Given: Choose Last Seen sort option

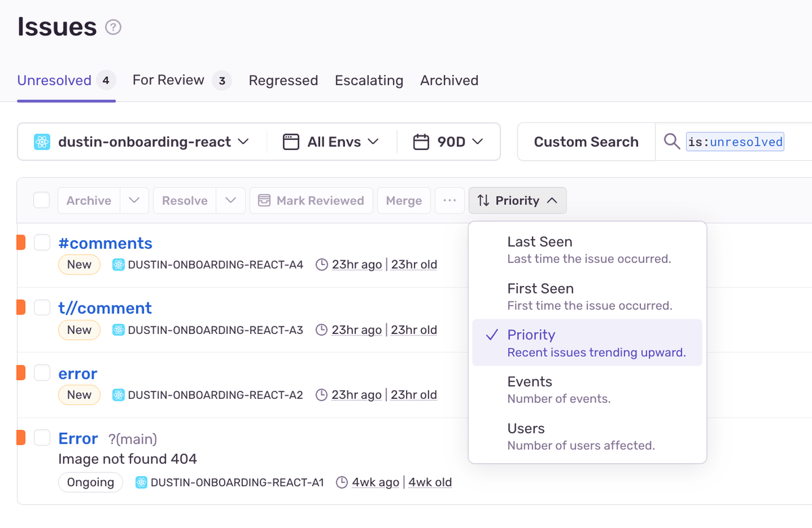Looking at the screenshot, I should (x=587, y=249).
